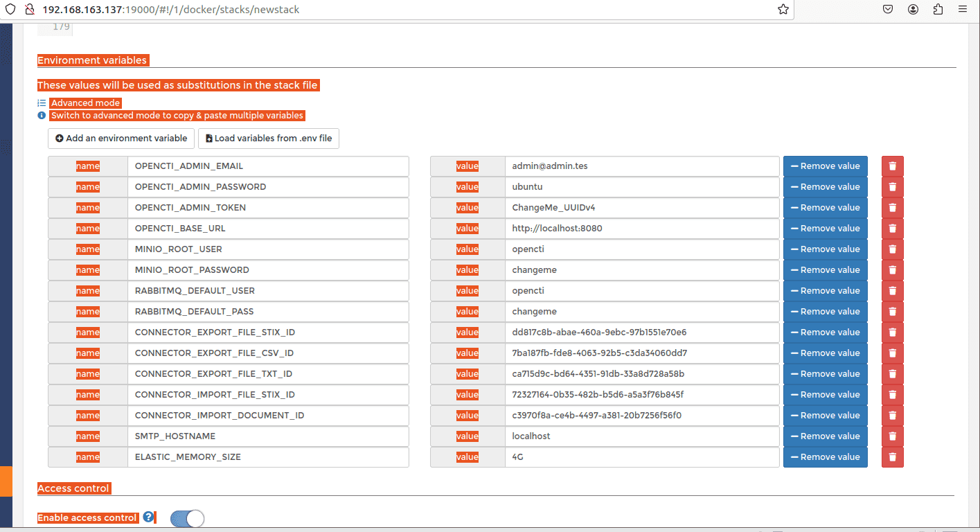Screen dimensions: 980x532
Task: Remove value for RABBITMQ_DEFAULT_USER
Action: tap(826, 291)
